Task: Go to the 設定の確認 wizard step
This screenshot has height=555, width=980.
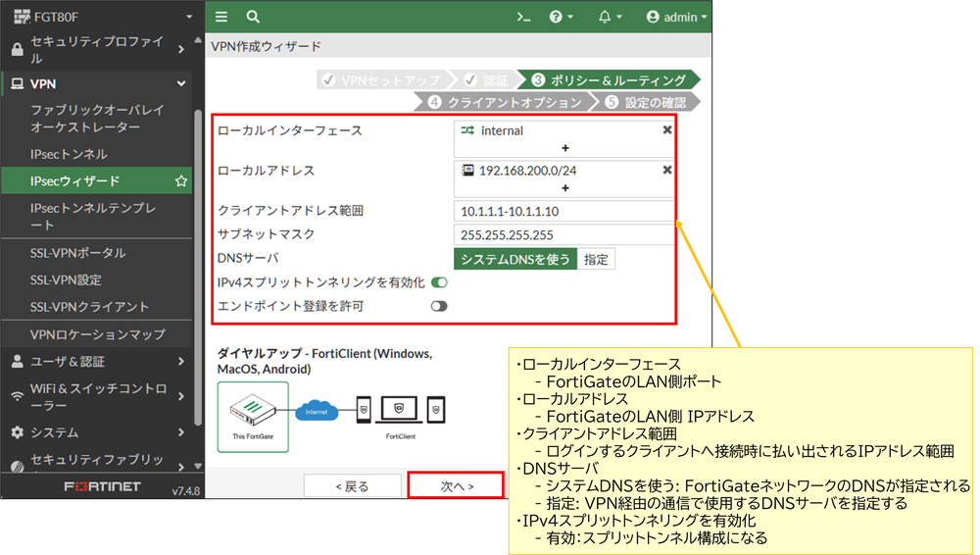Action: [x=646, y=102]
